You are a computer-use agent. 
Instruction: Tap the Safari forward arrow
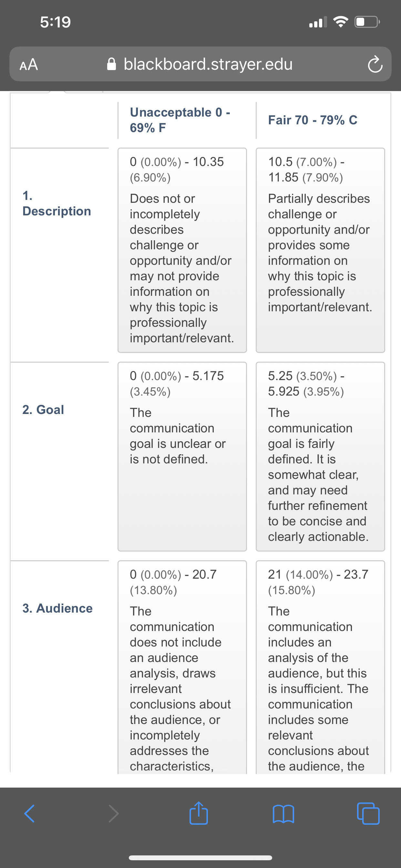point(114,813)
